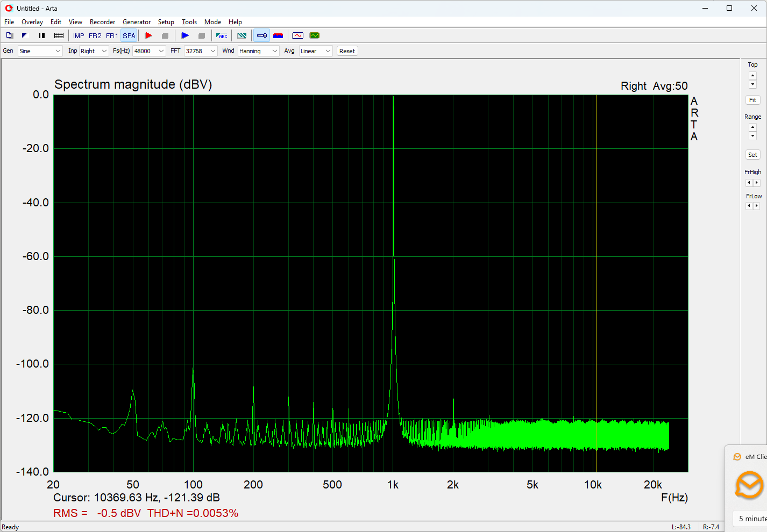Image resolution: width=767 pixels, height=532 pixels.
Task: Decrease graph Top with down arrow
Action: click(x=752, y=84)
